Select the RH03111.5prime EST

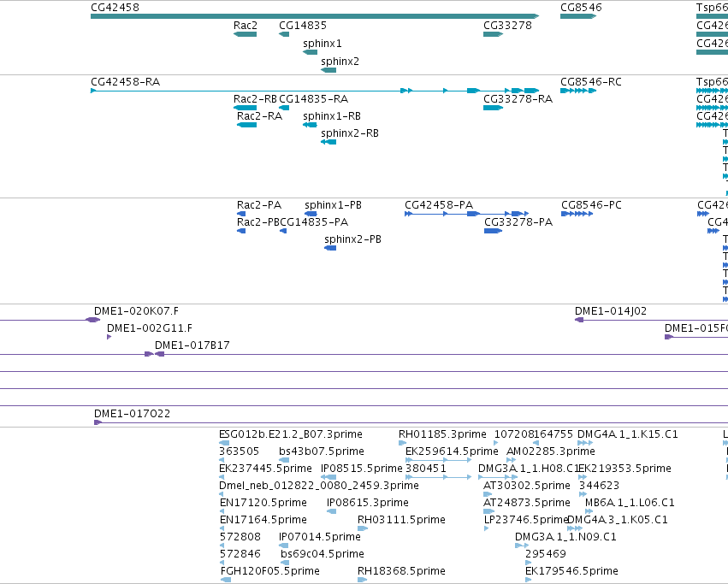(363, 528)
